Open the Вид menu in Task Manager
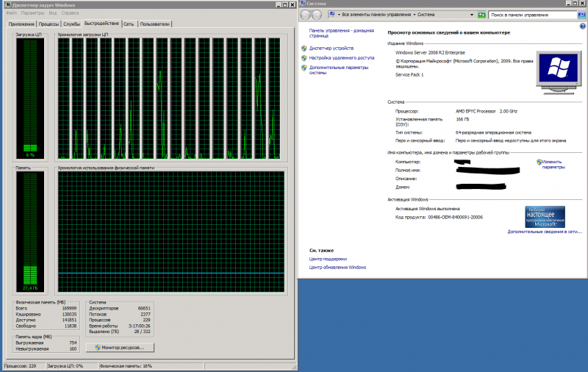This screenshot has width=588, height=372. click(53, 13)
